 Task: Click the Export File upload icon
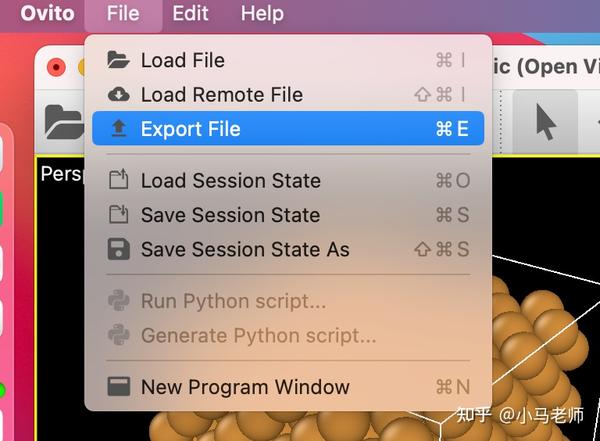pos(119,129)
